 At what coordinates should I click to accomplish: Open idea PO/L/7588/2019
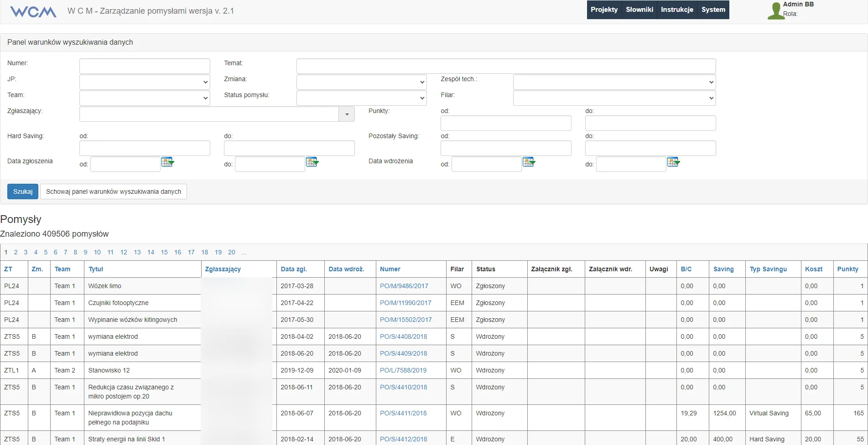403,370
